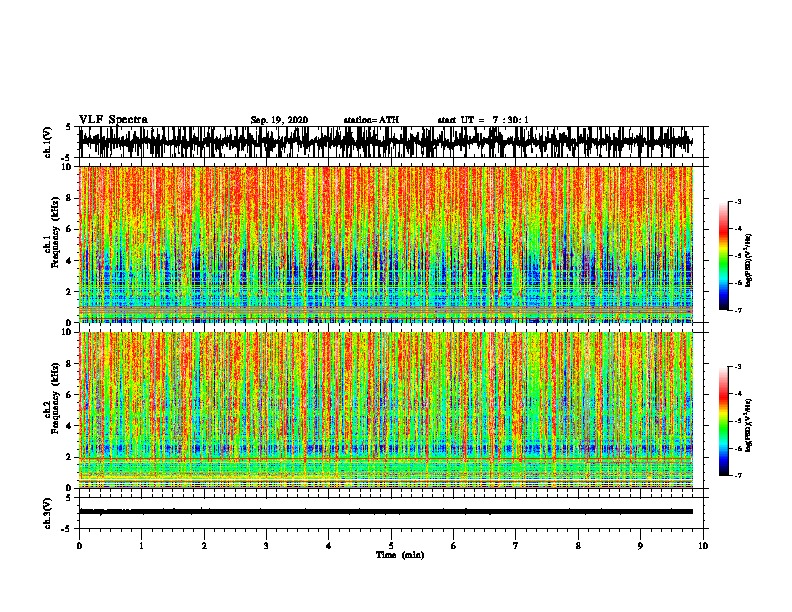
Task: Click the ch.2 spectrogram panel
Action: point(385,410)
